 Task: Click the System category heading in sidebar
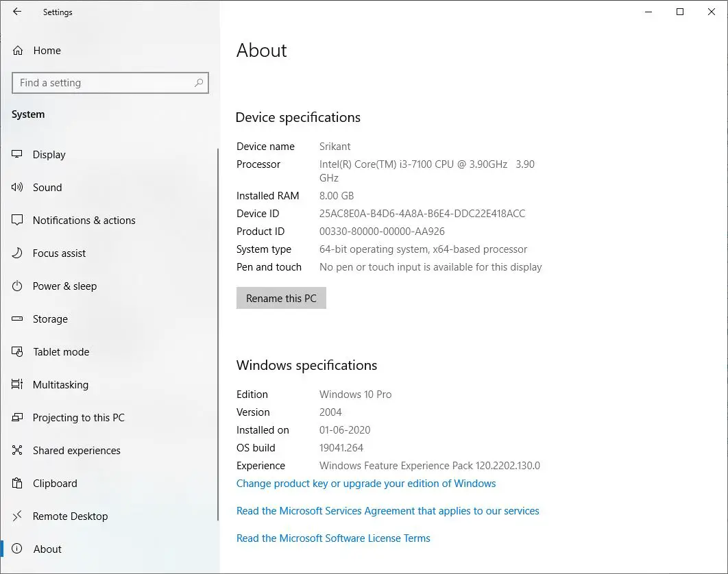click(x=28, y=114)
